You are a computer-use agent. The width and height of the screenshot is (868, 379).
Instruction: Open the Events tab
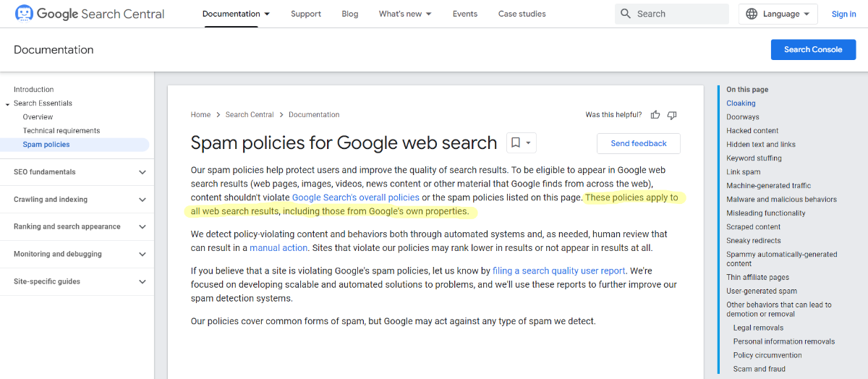465,14
